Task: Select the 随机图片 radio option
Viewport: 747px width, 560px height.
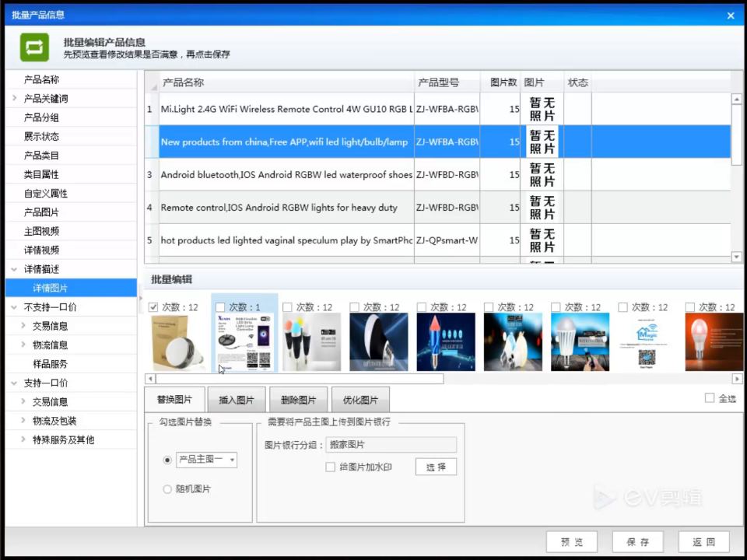Action: 167,489
